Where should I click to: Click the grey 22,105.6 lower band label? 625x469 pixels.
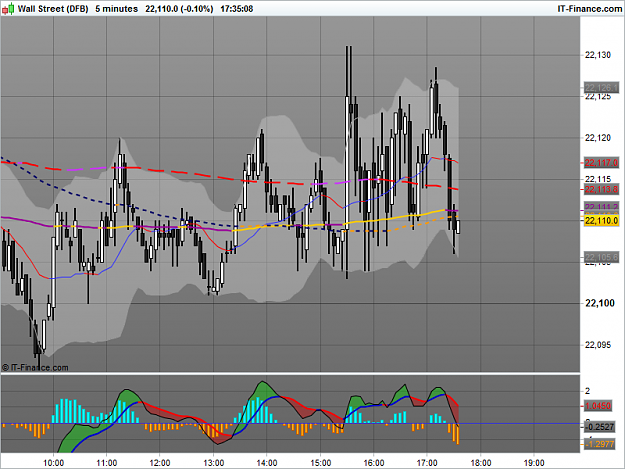tap(601, 257)
